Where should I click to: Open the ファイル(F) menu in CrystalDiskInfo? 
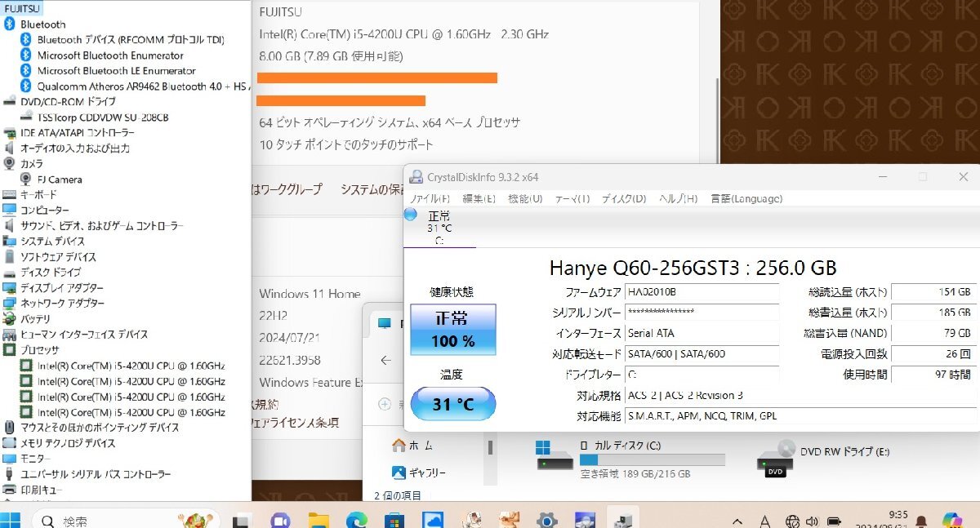430,198
